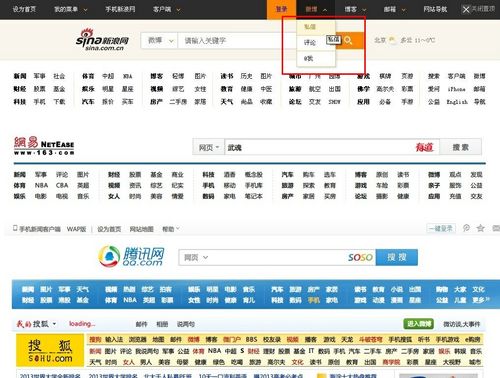Click 女人 link in NetEase navigation
The image size is (500, 378).
(114, 196)
